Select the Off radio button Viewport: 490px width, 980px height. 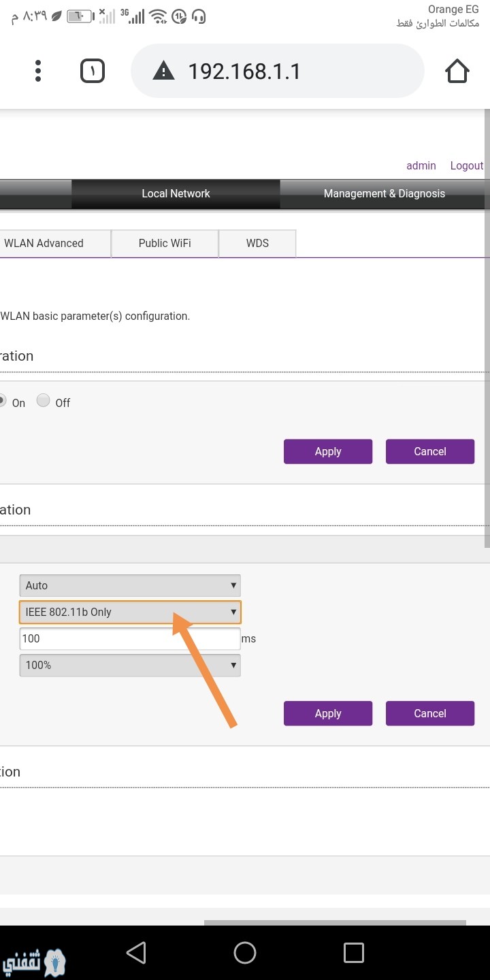pyautogui.click(x=44, y=401)
